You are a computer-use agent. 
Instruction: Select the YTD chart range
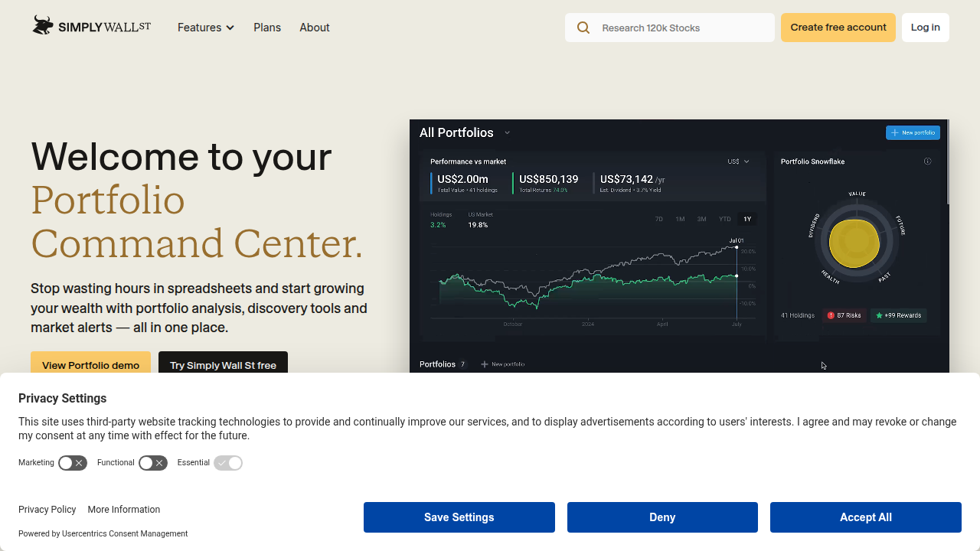tap(724, 219)
